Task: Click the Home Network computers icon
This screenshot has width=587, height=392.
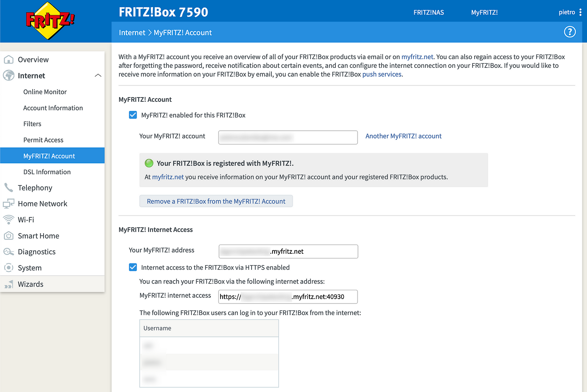Action: coord(8,204)
